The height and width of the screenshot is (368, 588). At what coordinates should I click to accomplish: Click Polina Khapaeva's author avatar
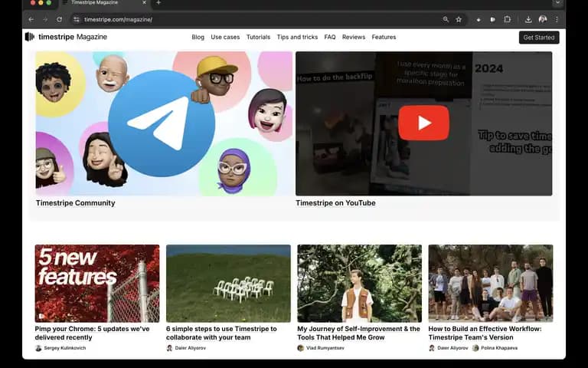point(475,348)
